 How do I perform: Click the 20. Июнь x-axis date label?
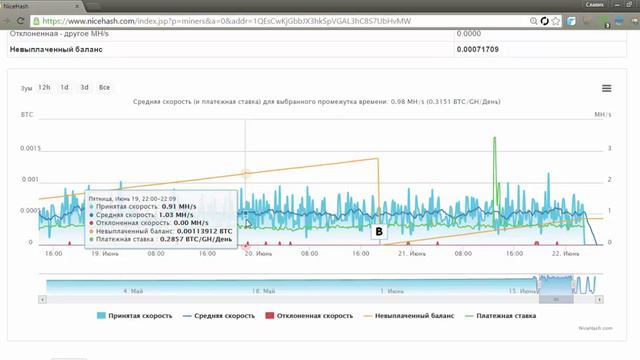(258, 253)
